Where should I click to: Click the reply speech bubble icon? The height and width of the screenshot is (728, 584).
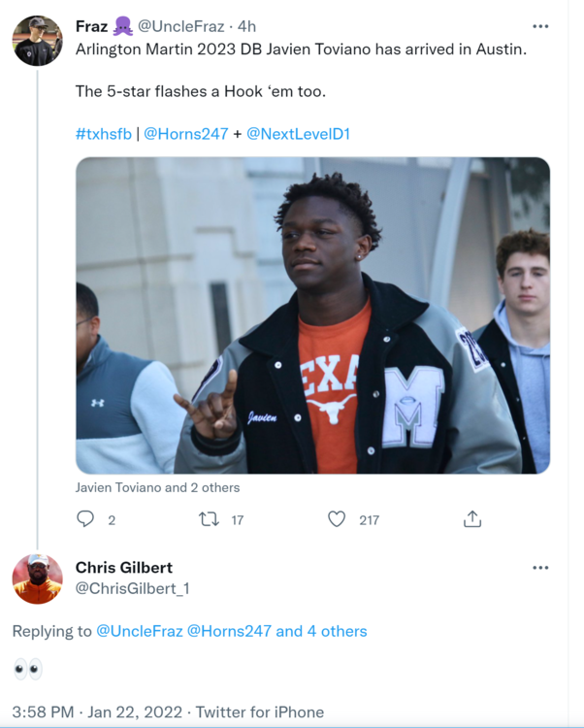[86, 519]
